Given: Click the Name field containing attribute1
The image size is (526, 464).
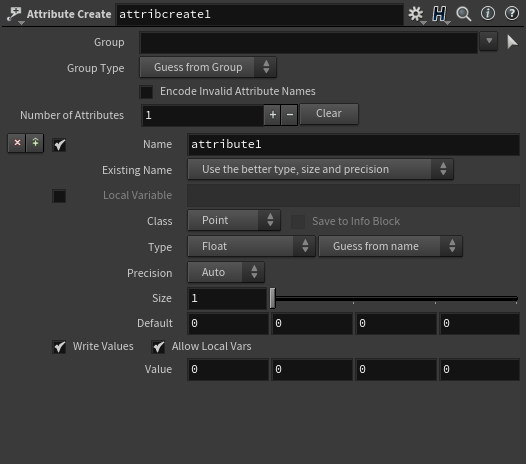Looking at the screenshot, I should [354, 145].
